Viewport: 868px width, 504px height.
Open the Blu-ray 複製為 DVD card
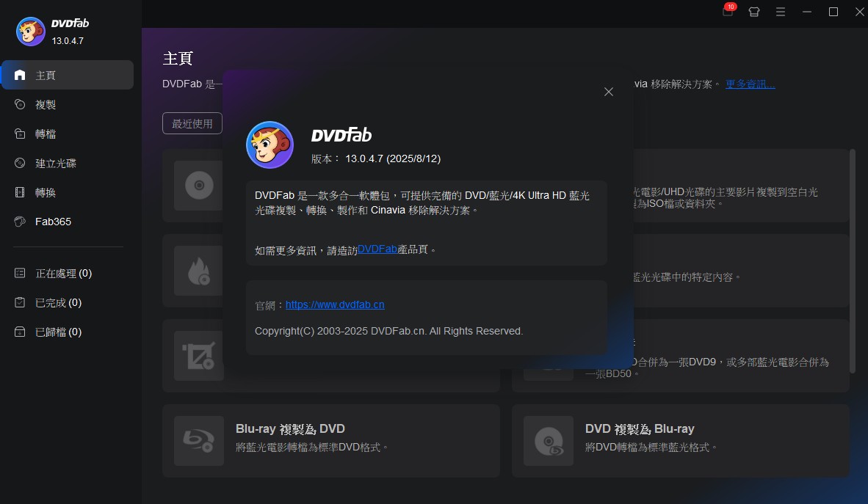click(x=331, y=440)
